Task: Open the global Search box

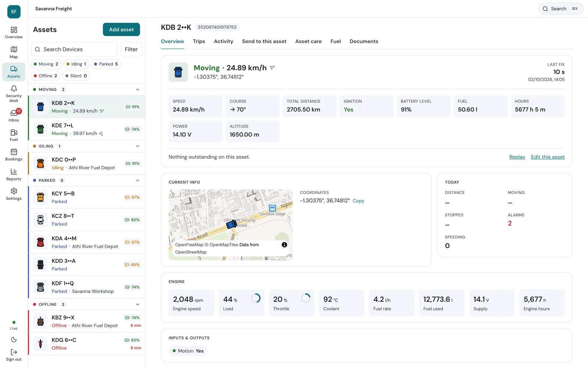Action: (561, 9)
